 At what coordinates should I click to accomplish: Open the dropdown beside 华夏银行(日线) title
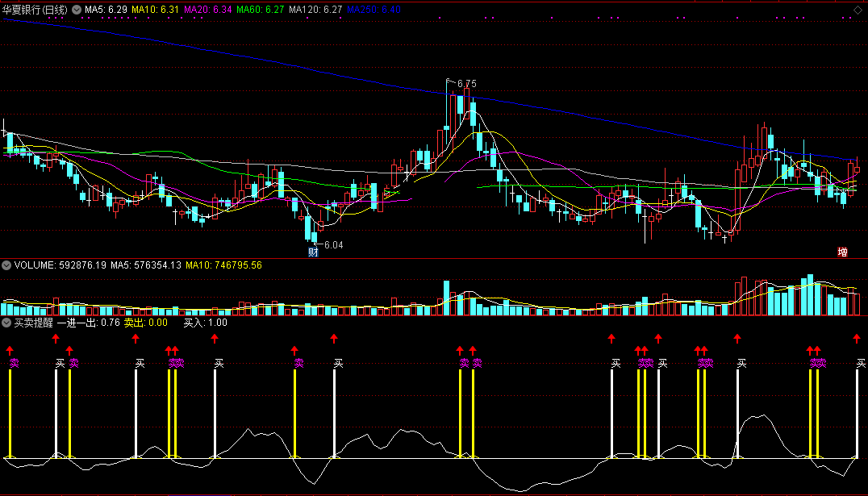tap(77, 10)
